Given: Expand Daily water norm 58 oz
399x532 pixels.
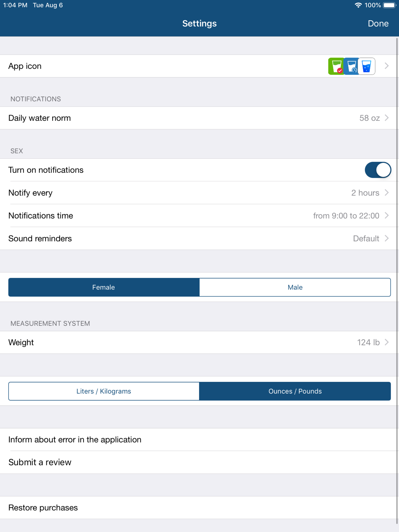Looking at the screenshot, I should pos(199,118).
